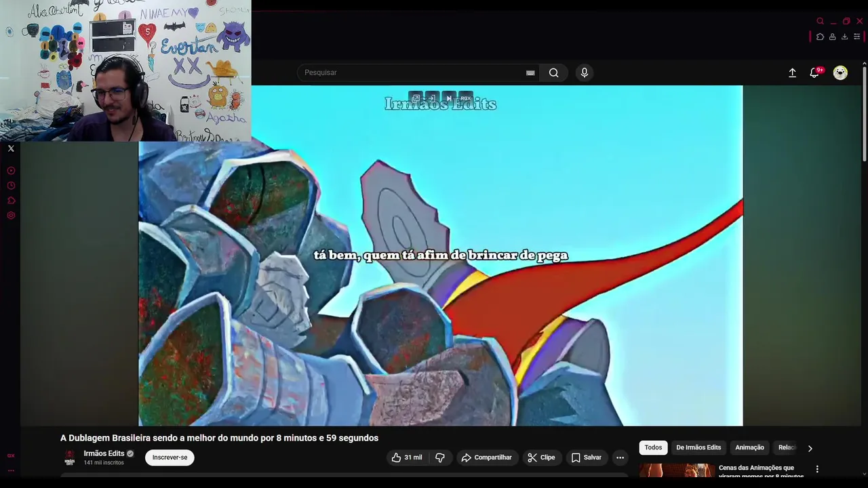868x488 pixels.
Task: Click the 141 mil inscritos text
Action: (104, 463)
